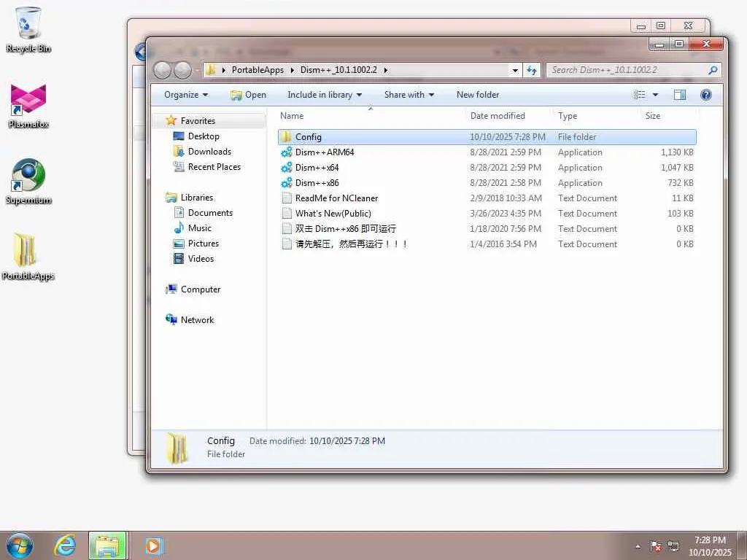Open the PortableApps desktop folder

[28, 257]
